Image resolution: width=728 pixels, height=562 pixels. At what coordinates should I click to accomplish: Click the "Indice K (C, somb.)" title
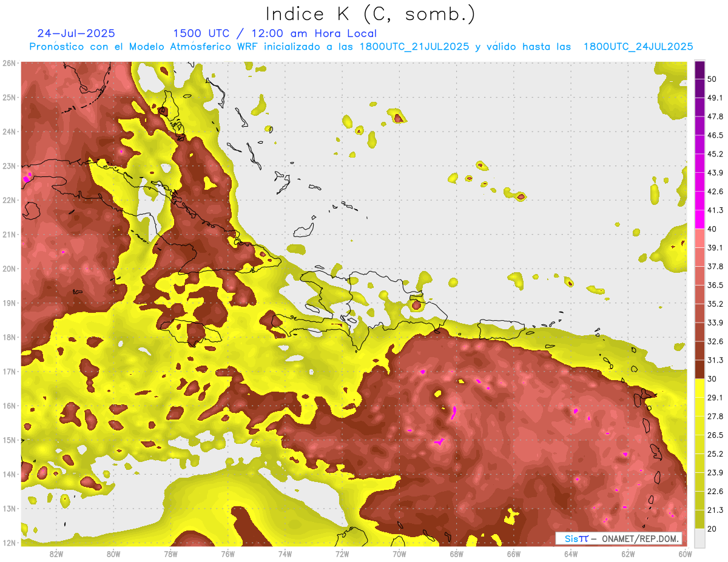[370, 14]
